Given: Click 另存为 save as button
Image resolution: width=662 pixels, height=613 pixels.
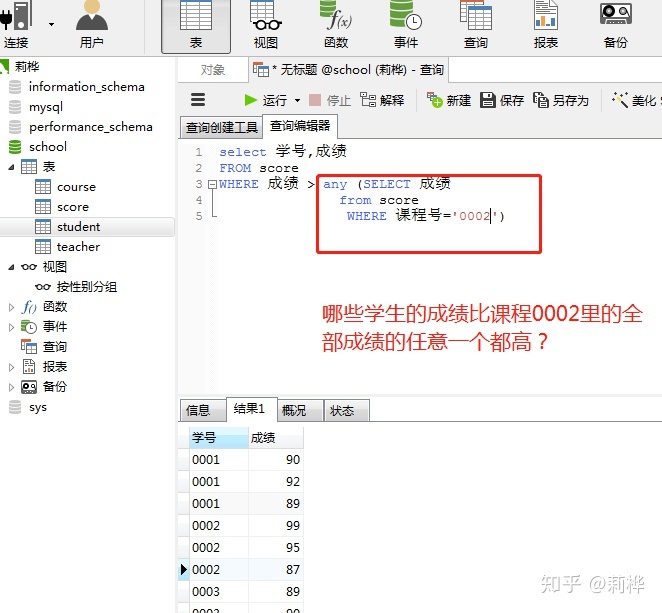Looking at the screenshot, I should [x=561, y=100].
